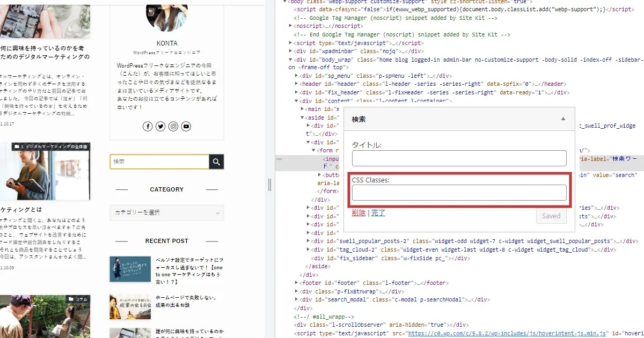
Task: Click the Saved button
Action: [x=551, y=216]
